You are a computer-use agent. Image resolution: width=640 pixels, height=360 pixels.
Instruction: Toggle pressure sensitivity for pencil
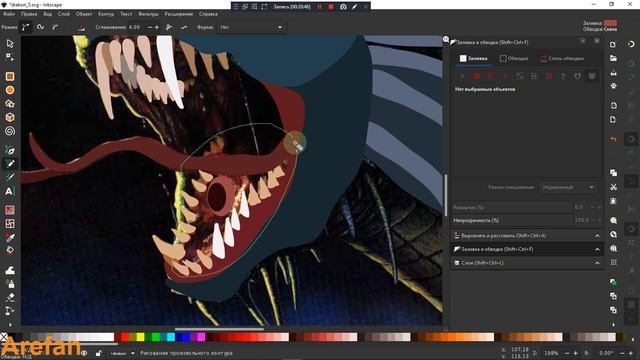tap(82, 27)
